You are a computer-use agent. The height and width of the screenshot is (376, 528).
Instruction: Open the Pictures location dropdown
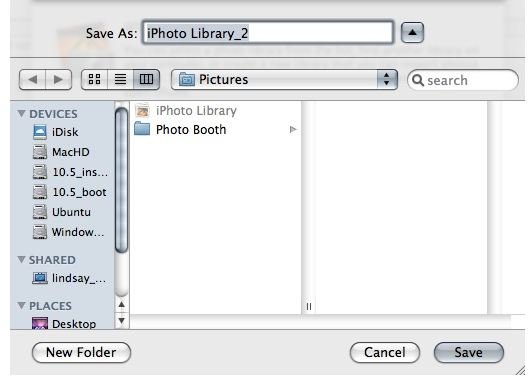point(284,79)
